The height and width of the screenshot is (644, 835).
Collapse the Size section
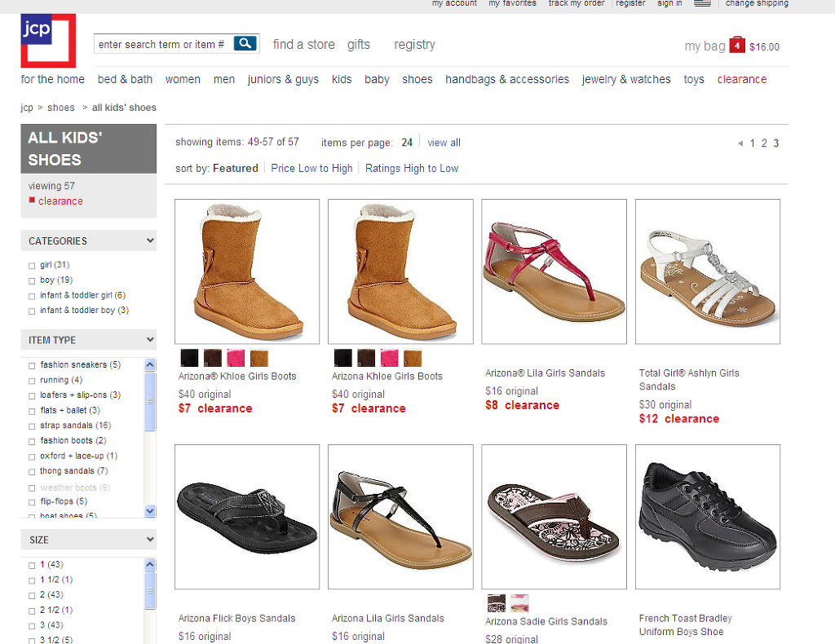[x=150, y=539]
